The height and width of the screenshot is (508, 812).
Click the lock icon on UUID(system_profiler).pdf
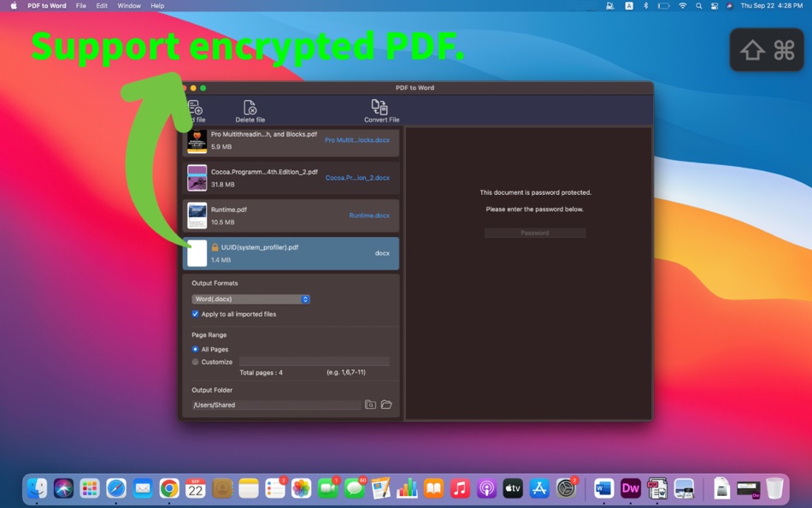tap(215, 247)
